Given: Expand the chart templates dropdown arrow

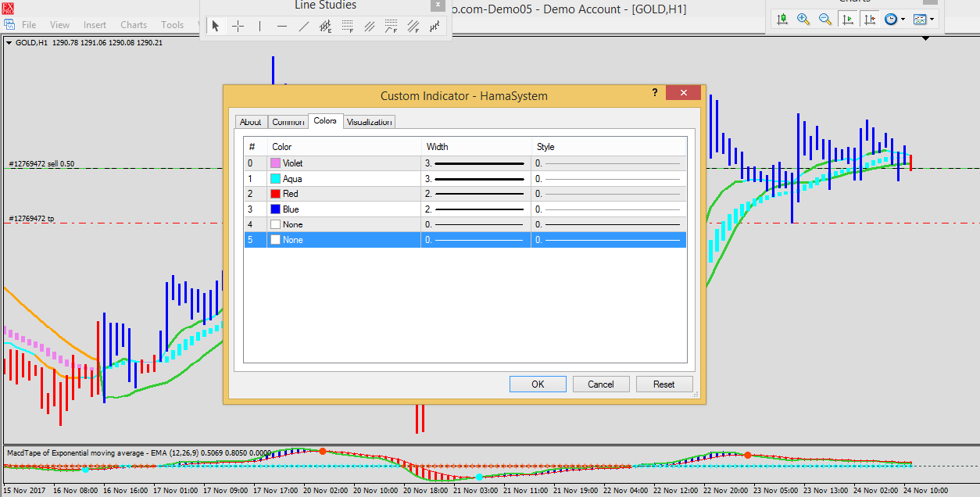Looking at the screenshot, I should click(x=933, y=20).
